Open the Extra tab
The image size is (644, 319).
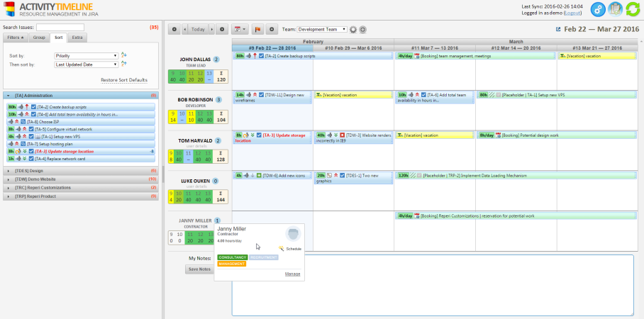point(77,37)
